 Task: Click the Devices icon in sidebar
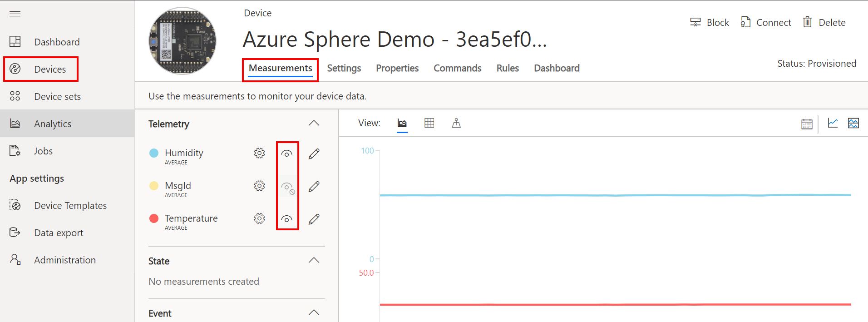(x=15, y=69)
